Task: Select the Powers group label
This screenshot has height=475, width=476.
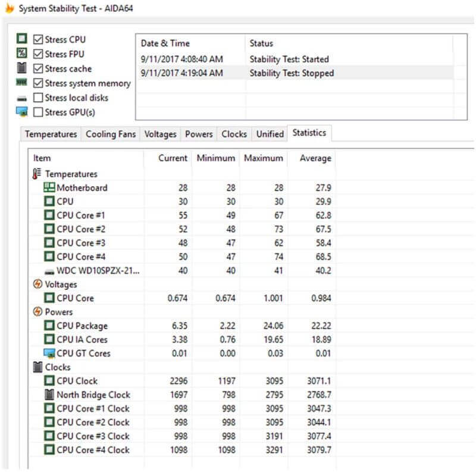Action: click(58, 312)
